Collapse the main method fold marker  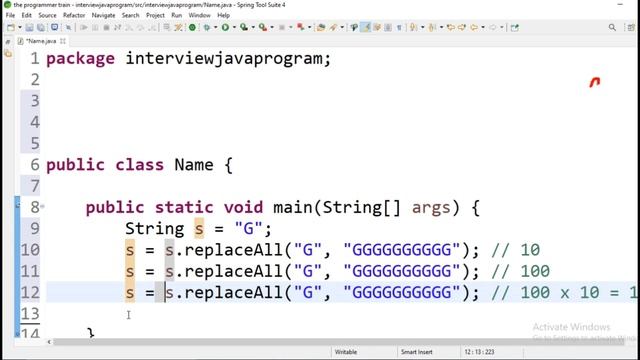pos(42,207)
